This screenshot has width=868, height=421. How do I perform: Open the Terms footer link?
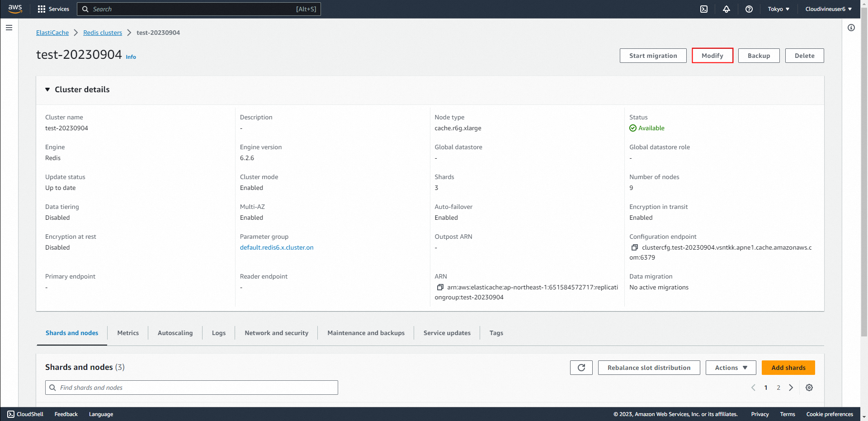click(x=788, y=414)
